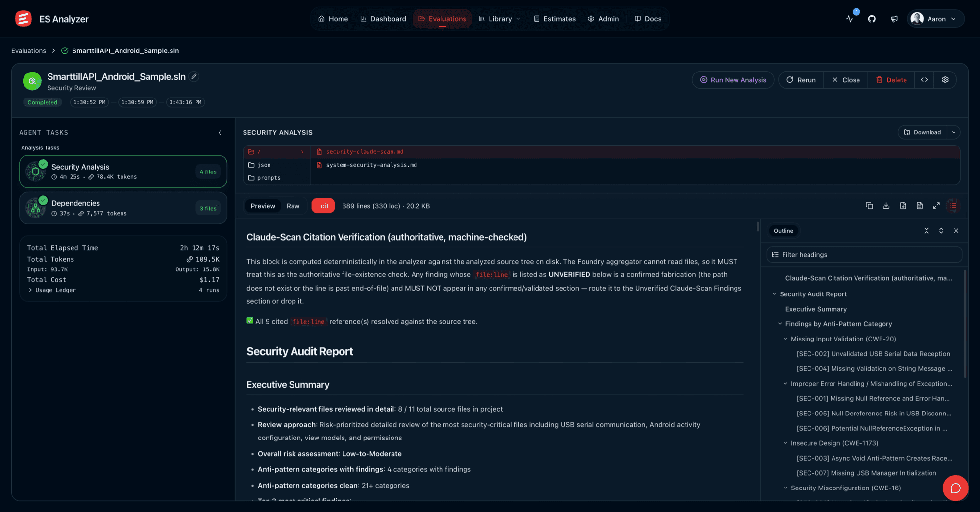
Task: Click the root folder icon in file browser
Action: [x=251, y=152]
